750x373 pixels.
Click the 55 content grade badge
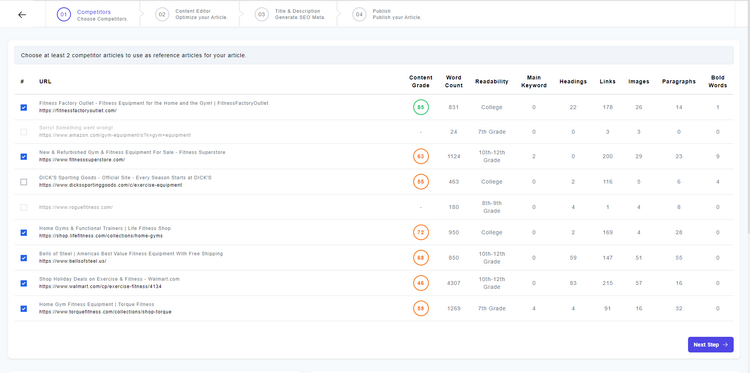coord(421,182)
